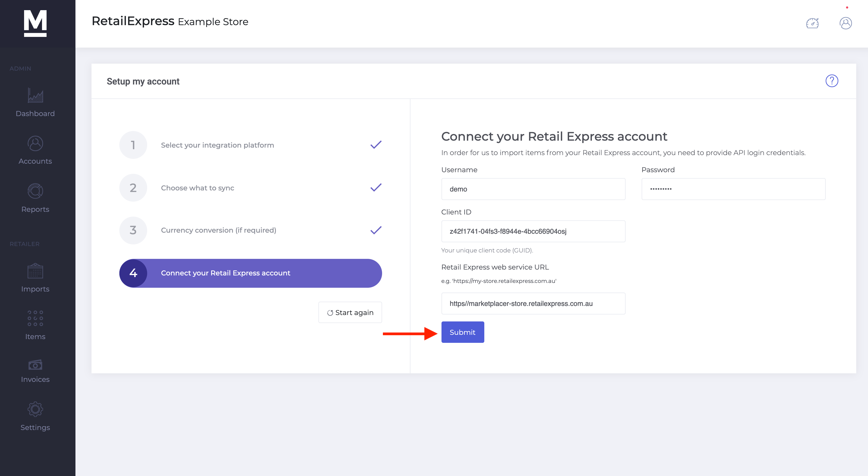This screenshot has height=476, width=868.
Task: Click the RETAILER section label
Action: click(24, 244)
